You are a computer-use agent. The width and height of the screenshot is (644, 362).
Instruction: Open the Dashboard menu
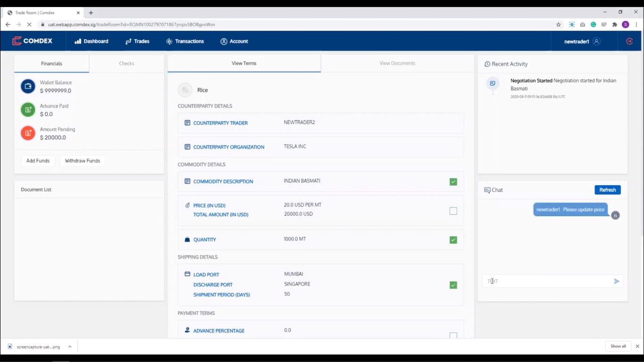tap(91, 41)
